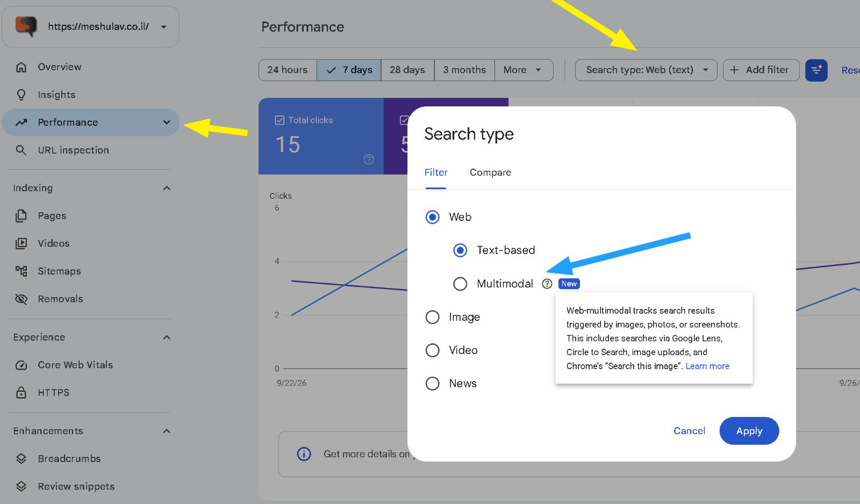The width and height of the screenshot is (860, 504).
Task: Switch to the Compare tab
Action: 490,172
